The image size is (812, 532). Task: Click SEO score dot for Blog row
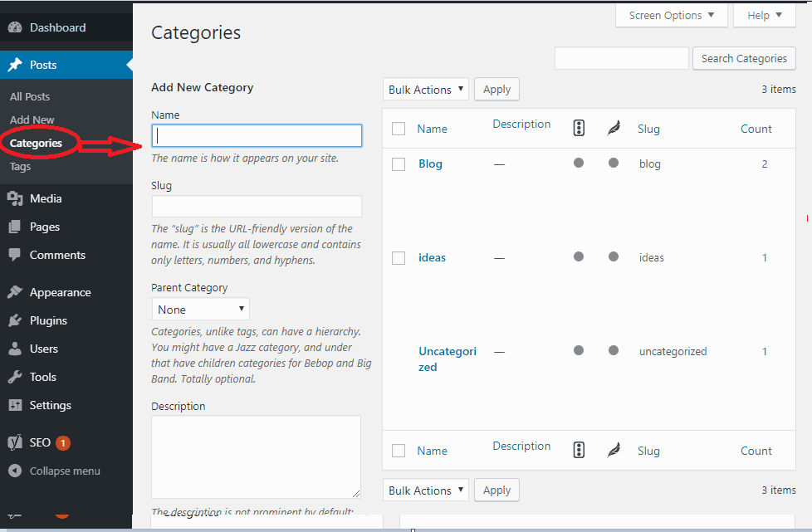point(579,163)
